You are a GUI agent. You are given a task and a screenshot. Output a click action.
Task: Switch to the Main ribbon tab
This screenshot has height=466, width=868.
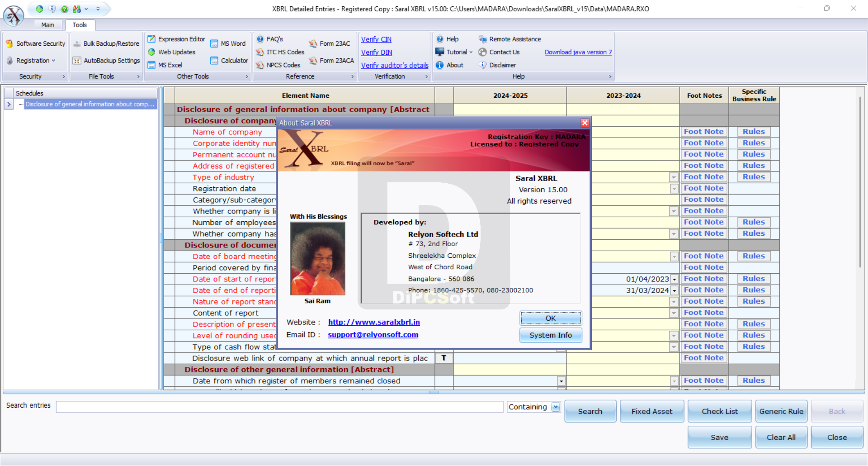point(47,25)
